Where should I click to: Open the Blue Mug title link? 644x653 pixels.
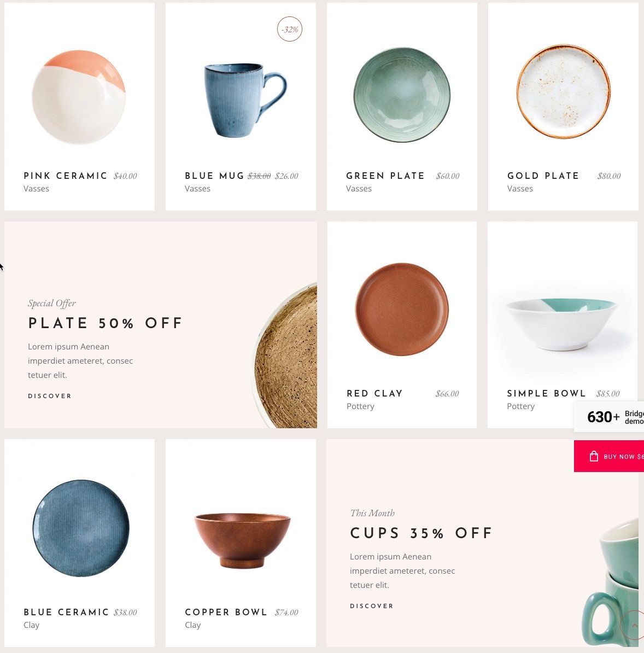(214, 176)
